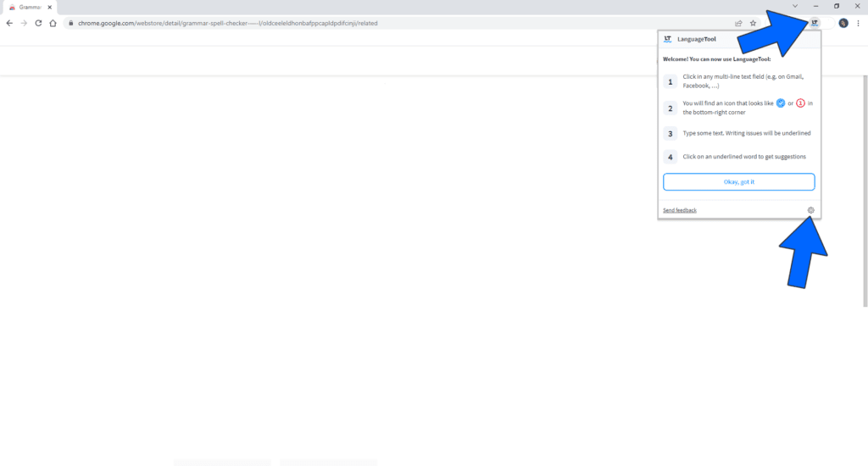The height and width of the screenshot is (466, 868).
Task: Click LanguageTool logo in popup header
Action: [x=668, y=39]
